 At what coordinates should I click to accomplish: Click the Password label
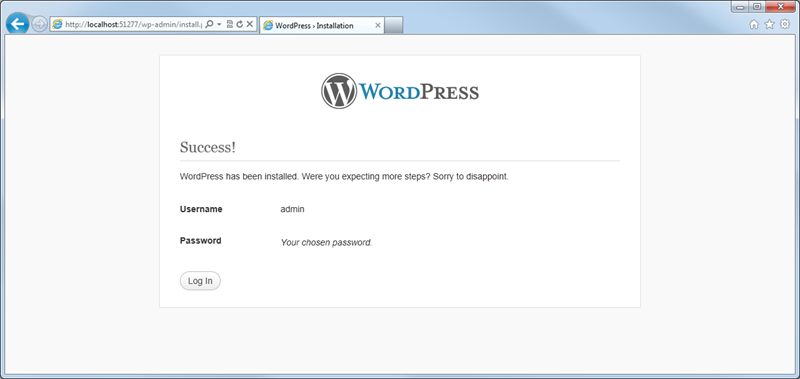[201, 241]
